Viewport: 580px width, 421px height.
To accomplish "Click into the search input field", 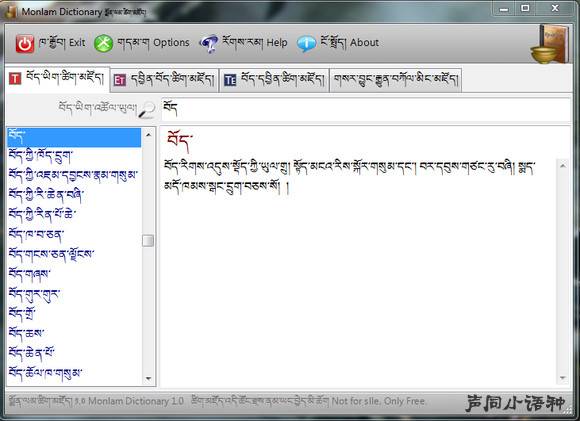I will pos(365,110).
